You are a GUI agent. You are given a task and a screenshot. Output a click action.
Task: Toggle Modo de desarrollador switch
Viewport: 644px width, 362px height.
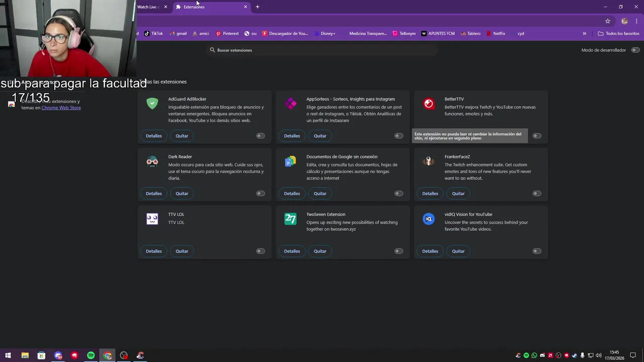pos(635,50)
